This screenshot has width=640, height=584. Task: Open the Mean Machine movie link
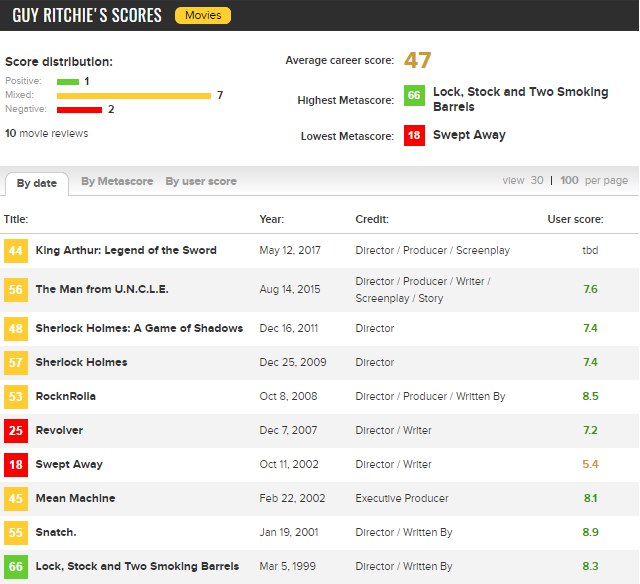pyautogui.click(x=76, y=498)
